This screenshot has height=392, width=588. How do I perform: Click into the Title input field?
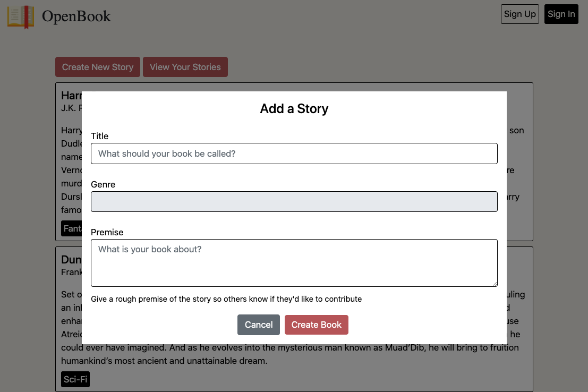click(x=294, y=154)
